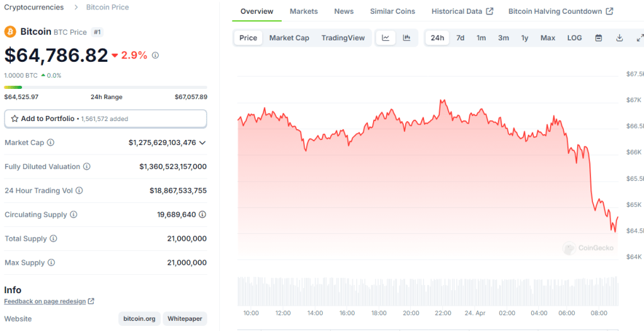Click the info icon beside Max Supply
The image size is (644, 331).
click(x=51, y=262)
